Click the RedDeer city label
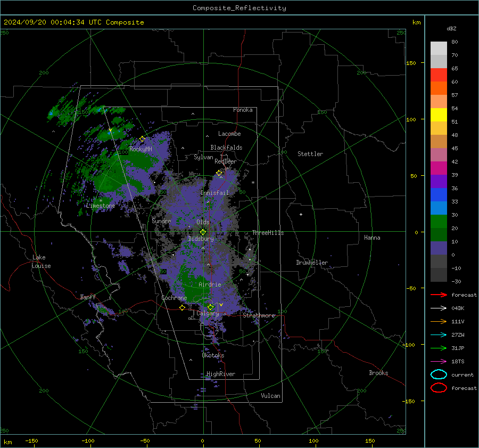479x448 pixels. [x=226, y=161]
